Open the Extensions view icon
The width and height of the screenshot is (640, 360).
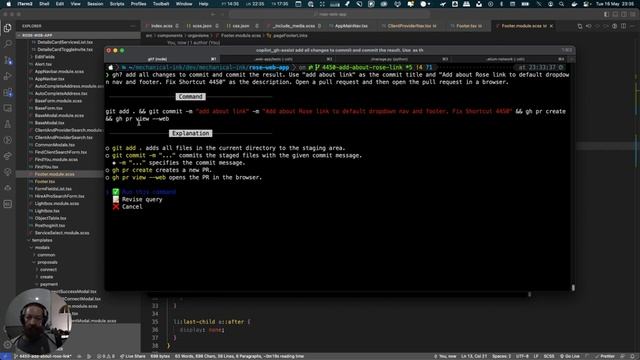pos(8,92)
